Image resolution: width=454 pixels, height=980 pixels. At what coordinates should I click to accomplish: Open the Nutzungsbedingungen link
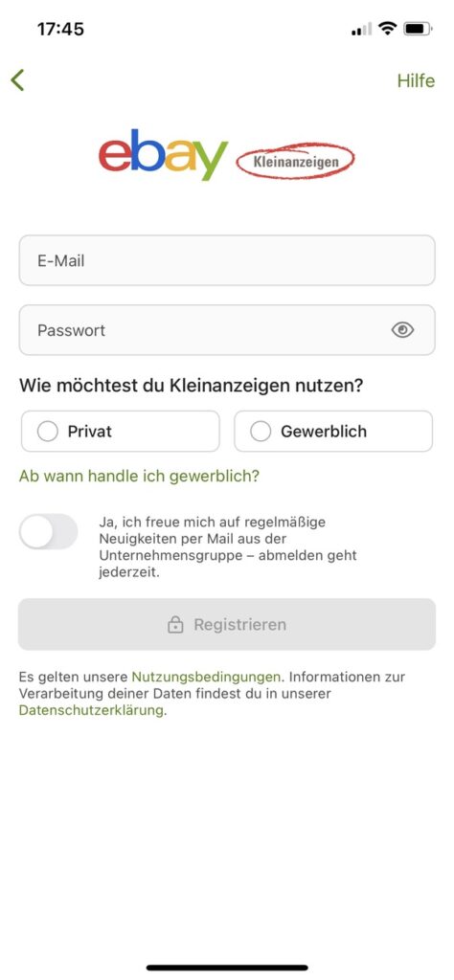(x=206, y=677)
